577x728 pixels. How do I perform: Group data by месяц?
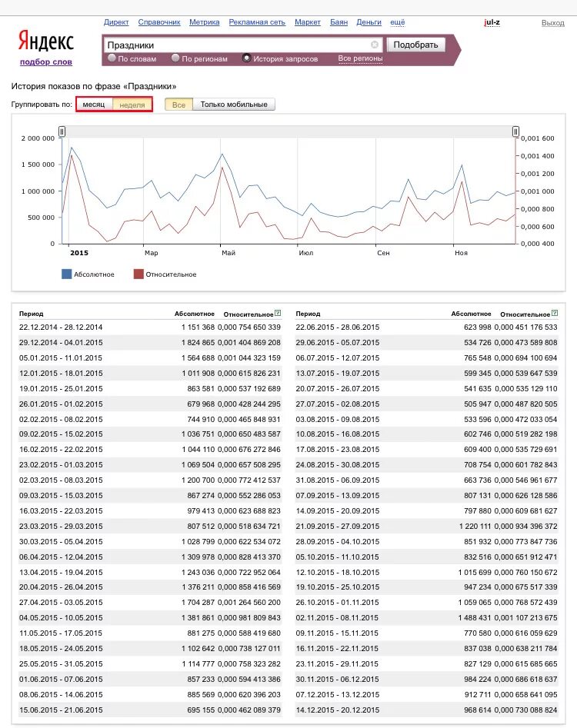(94, 105)
